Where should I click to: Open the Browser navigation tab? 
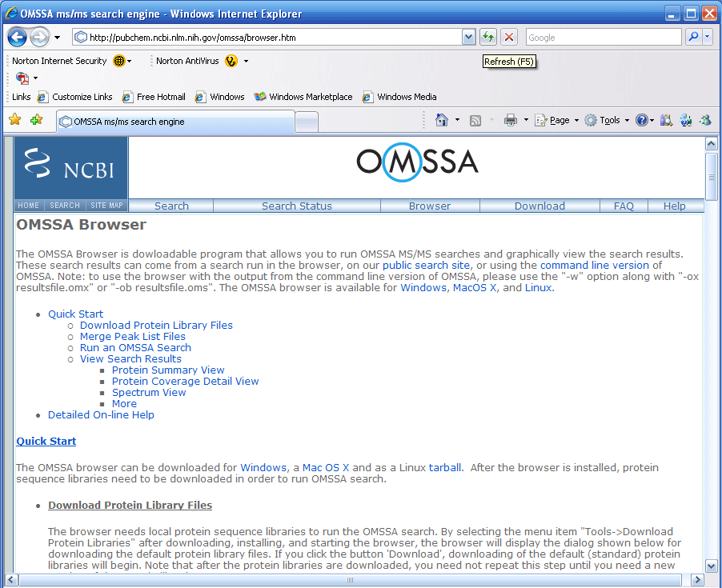[430, 206]
